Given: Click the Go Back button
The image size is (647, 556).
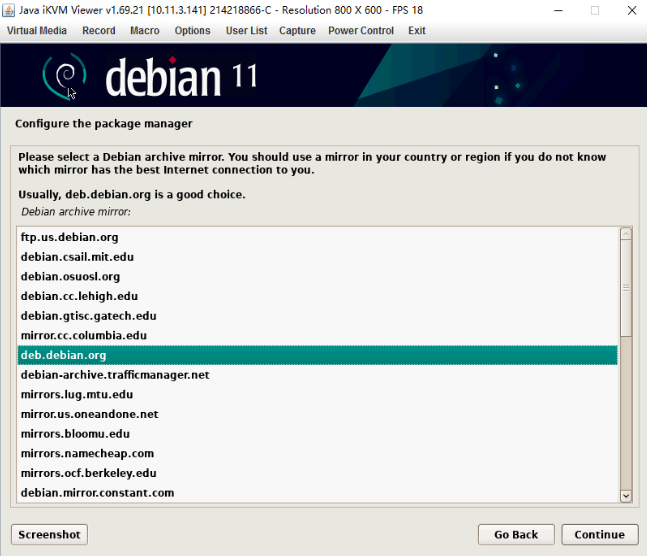Looking at the screenshot, I should [x=516, y=535].
